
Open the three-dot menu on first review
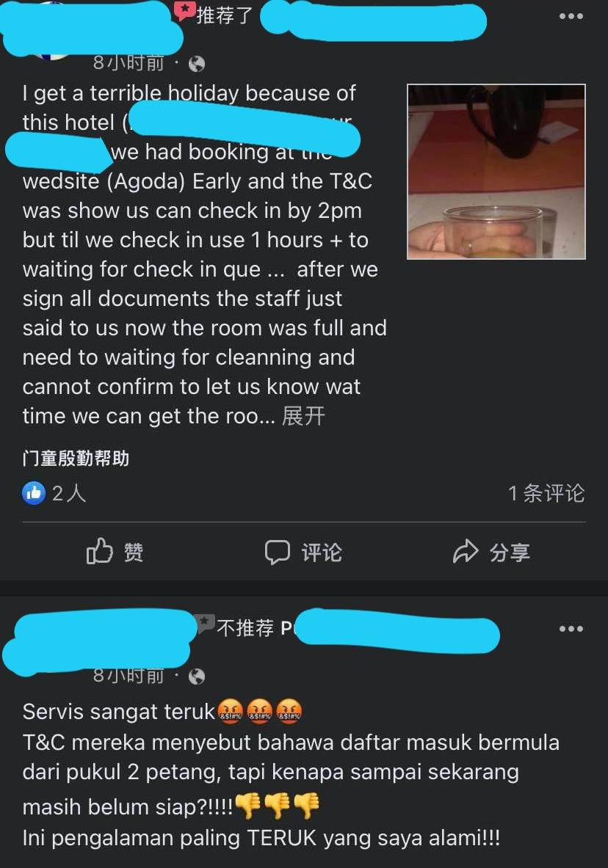tap(571, 16)
